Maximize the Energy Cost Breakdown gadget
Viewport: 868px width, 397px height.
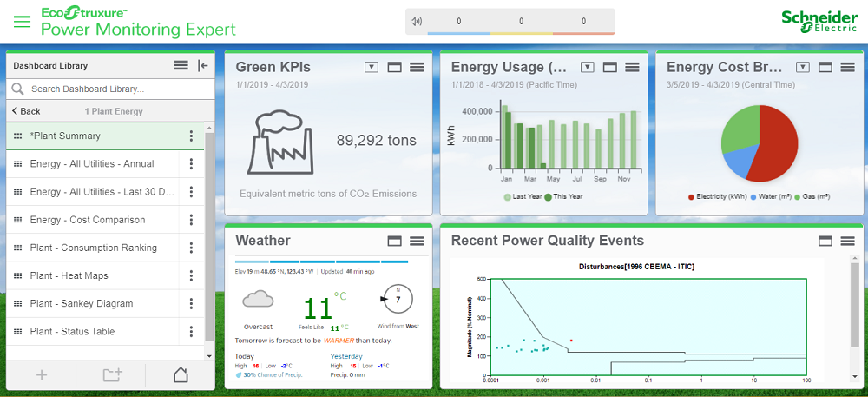pyautogui.click(x=825, y=68)
